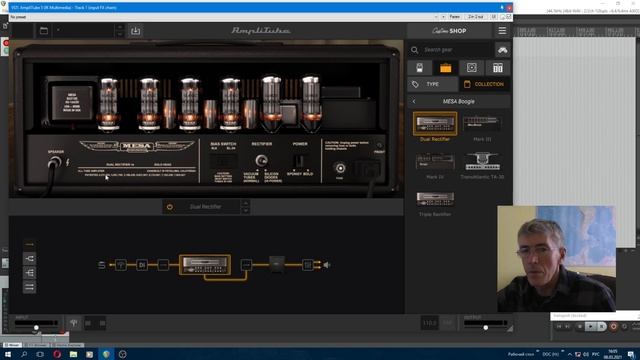Click the UI button in plugin header
Image resolution: width=640 pixels, height=360 pixels.
tap(493, 17)
